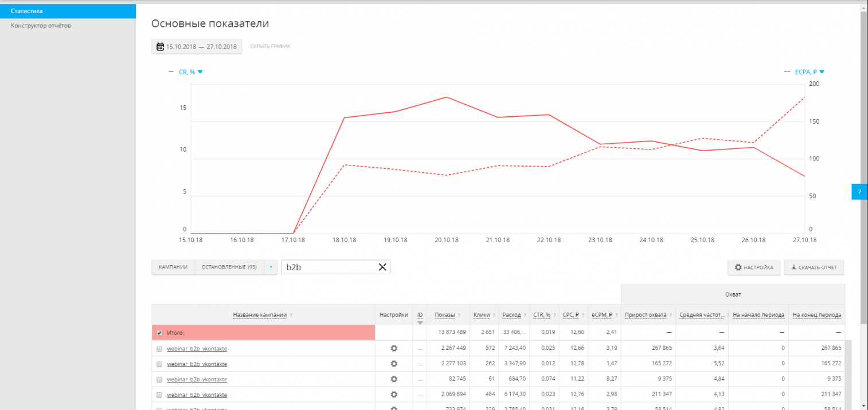
Task: Click the 20.10.18 x-axis date label
Action: click(x=446, y=241)
